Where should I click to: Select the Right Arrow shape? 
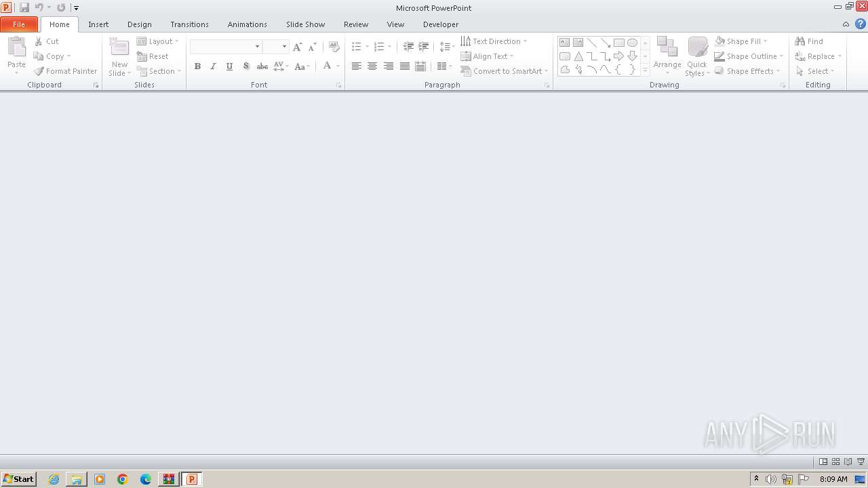[x=618, y=56]
